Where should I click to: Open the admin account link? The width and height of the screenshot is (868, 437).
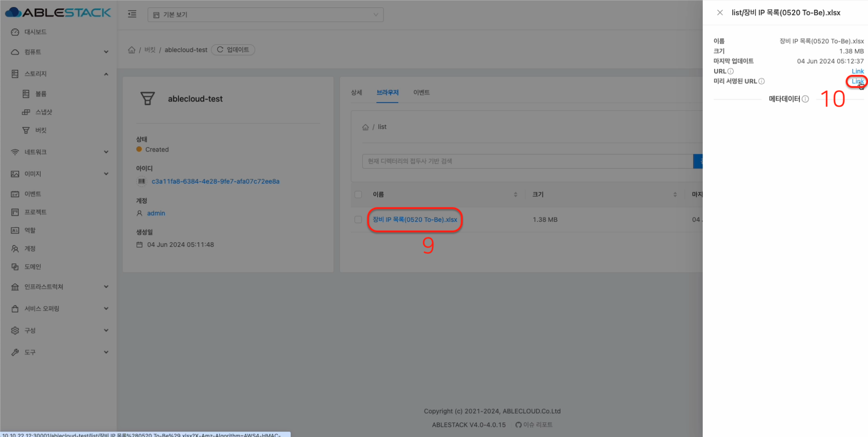coord(156,213)
